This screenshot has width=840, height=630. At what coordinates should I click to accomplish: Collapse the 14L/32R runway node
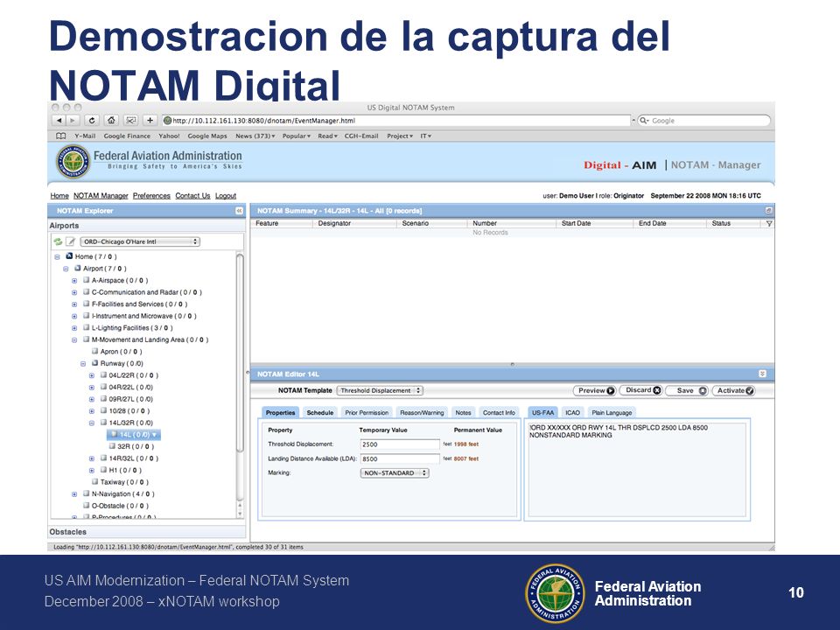92,423
